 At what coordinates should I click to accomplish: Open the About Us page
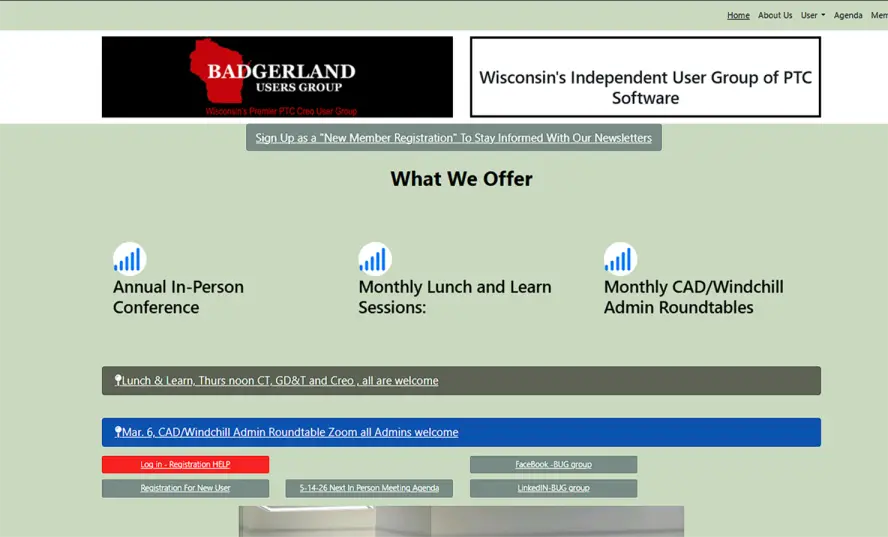pyautogui.click(x=775, y=15)
